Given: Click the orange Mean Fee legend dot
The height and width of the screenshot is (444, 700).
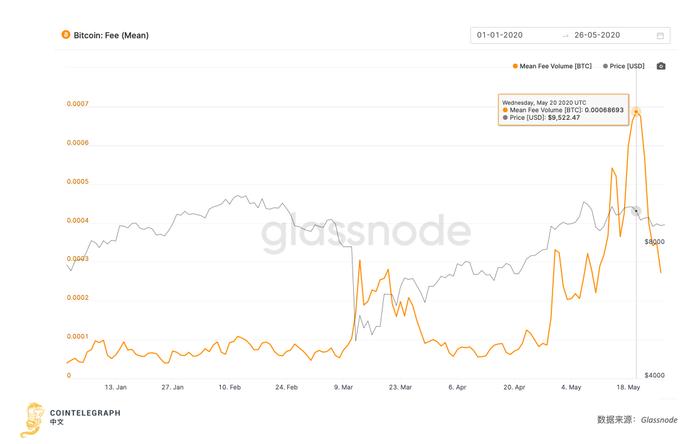Looking at the screenshot, I should (x=514, y=66).
